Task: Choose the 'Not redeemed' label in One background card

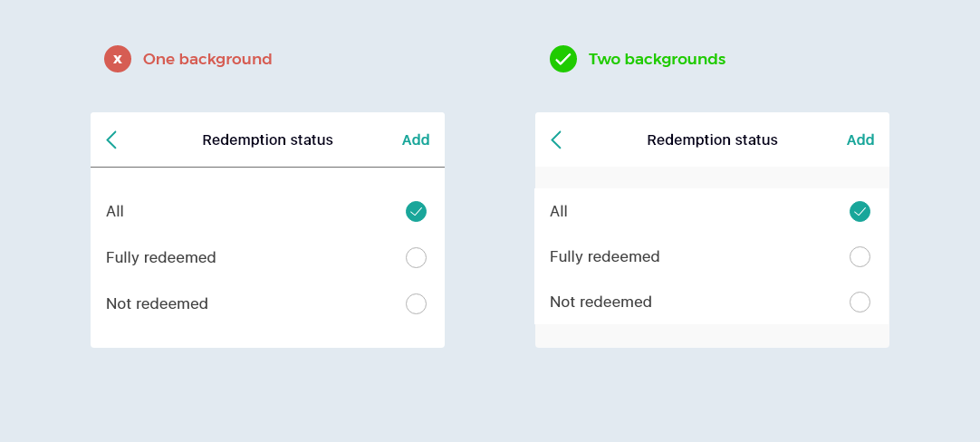Action: click(x=157, y=303)
